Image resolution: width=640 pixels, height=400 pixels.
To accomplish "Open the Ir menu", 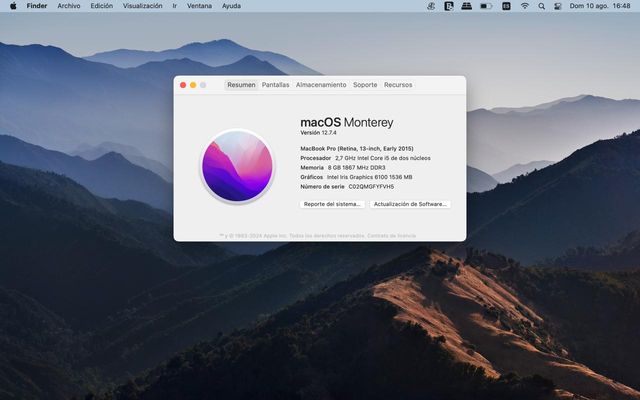I will 175,6.
